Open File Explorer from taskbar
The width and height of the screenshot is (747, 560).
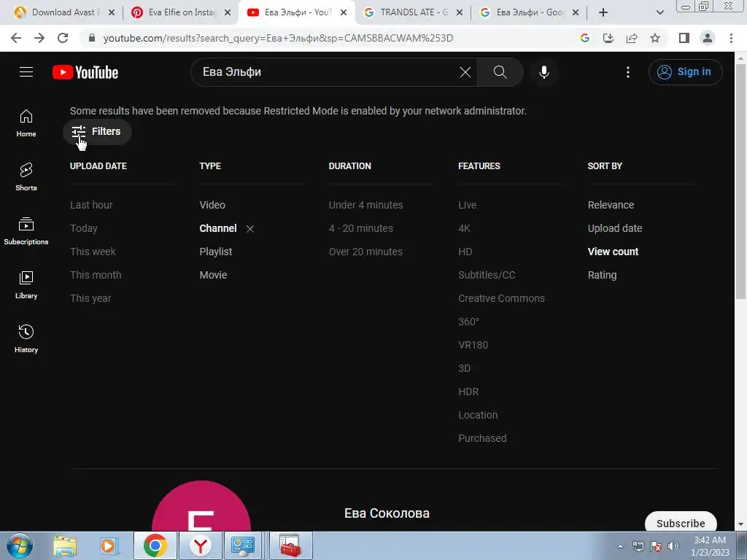click(65, 545)
